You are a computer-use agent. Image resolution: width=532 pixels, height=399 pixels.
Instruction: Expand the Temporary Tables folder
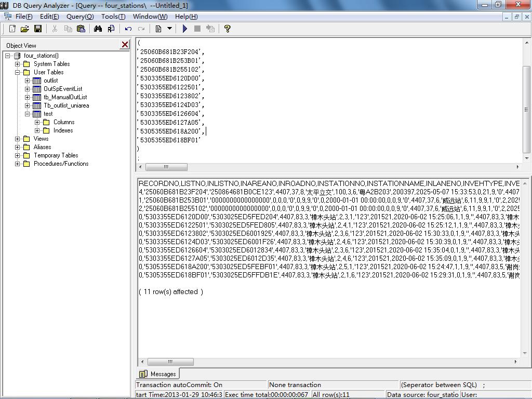click(x=17, y=155)
